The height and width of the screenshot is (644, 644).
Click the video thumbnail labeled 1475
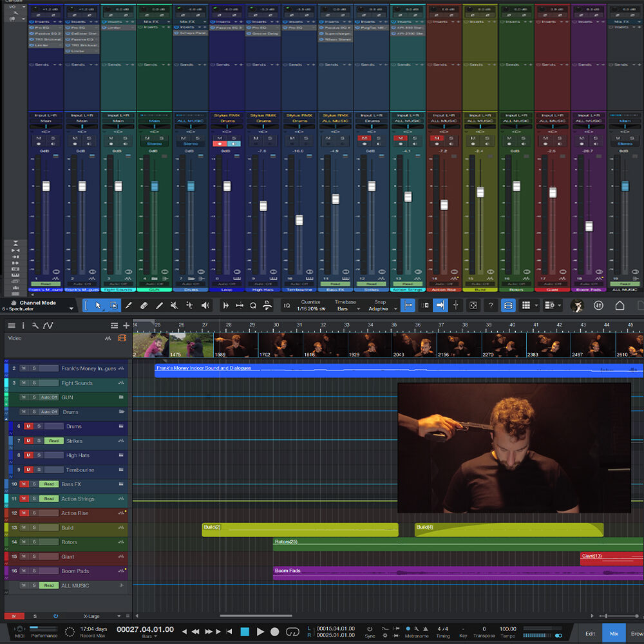coord(191,345)
